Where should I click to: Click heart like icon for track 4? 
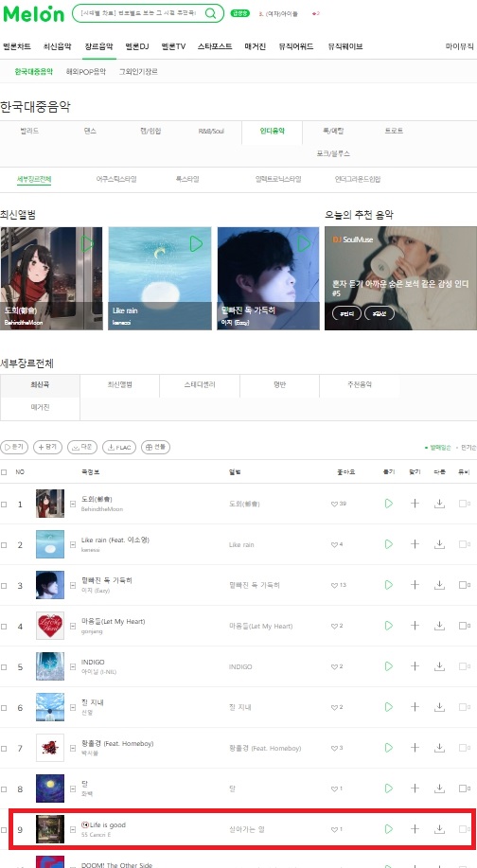pyautogui.click(x=334, y=626)
